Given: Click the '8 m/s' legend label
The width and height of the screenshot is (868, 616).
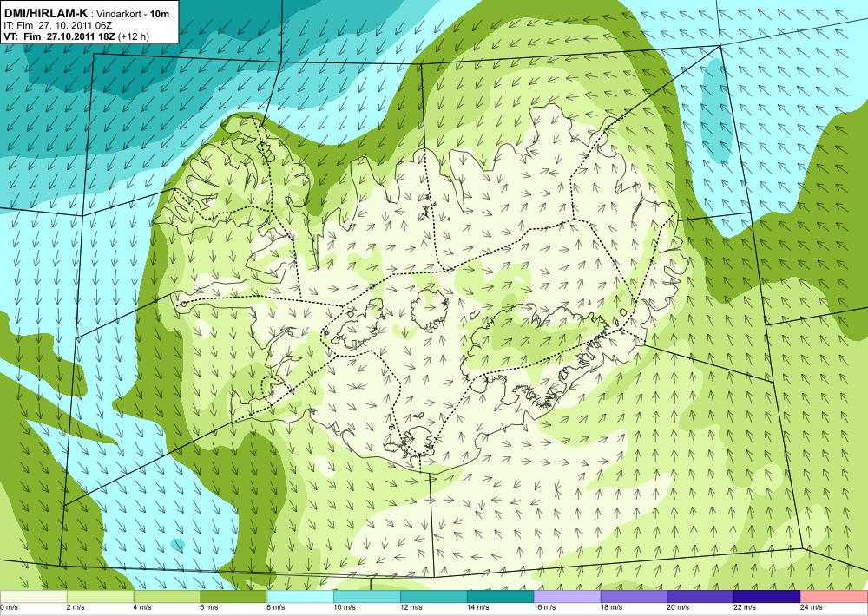Looking at the screenshot, I should pos(276,607).
